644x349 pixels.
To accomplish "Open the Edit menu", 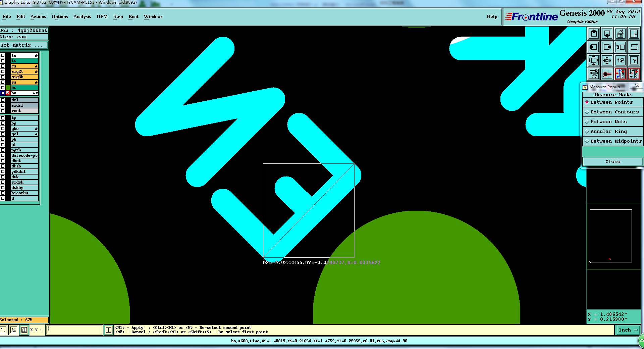I will pos(21,16).
